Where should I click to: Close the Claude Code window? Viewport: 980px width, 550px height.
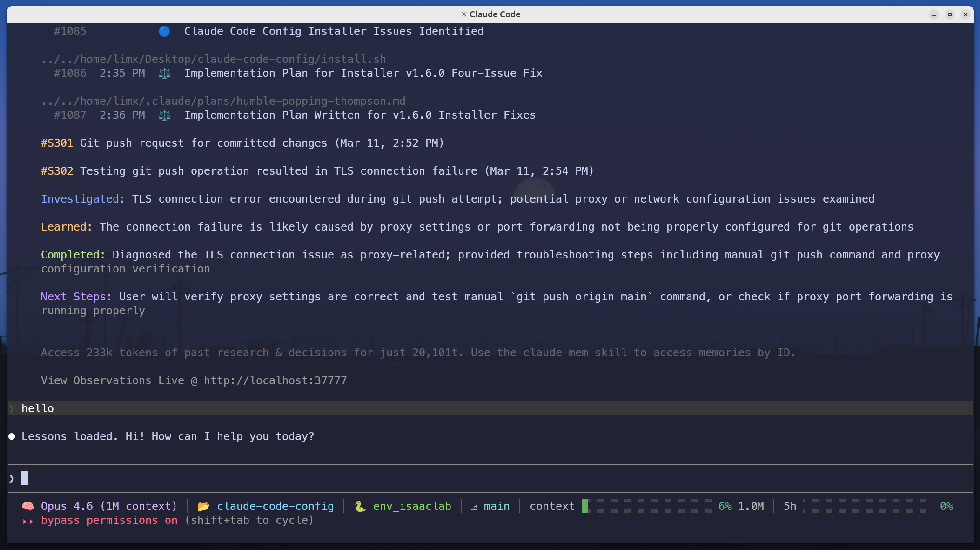coord(966,14)
